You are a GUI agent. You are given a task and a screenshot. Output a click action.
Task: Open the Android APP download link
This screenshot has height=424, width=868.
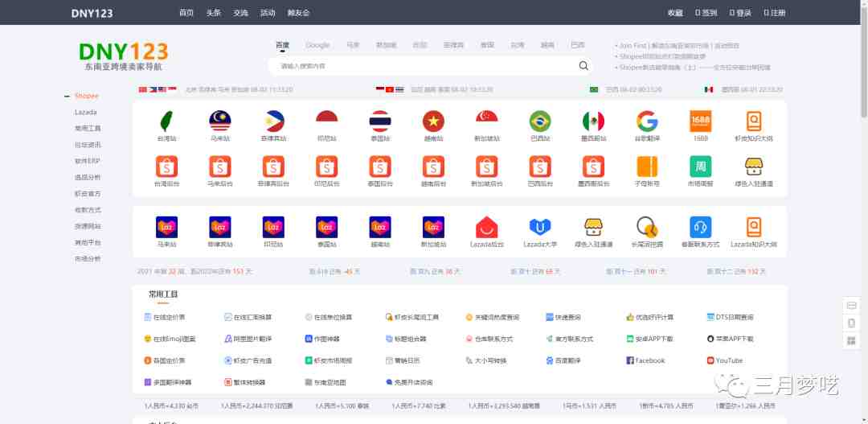649,339
